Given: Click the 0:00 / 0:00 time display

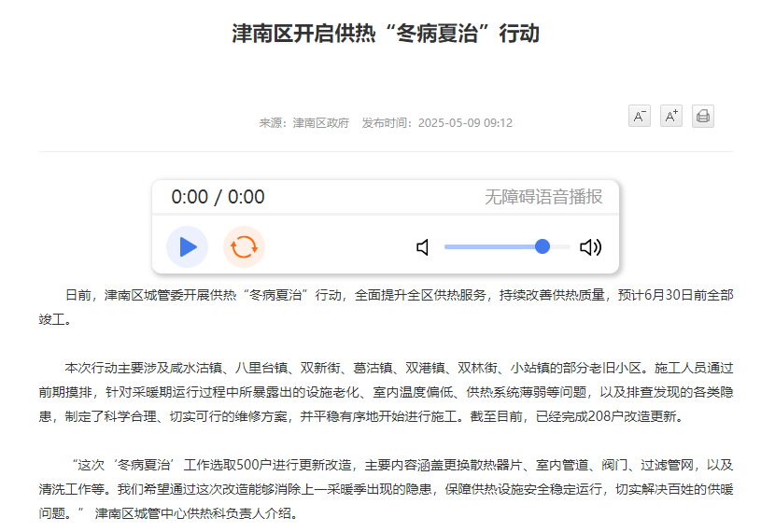Looking at the screenshot, I should [218, 197].
